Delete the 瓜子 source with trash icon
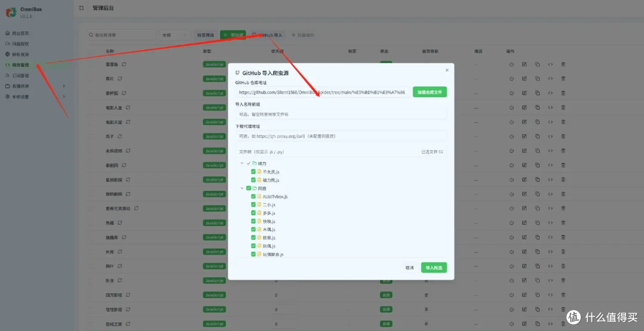This screenshot has height=331, width=644. (x=563, y=137)
